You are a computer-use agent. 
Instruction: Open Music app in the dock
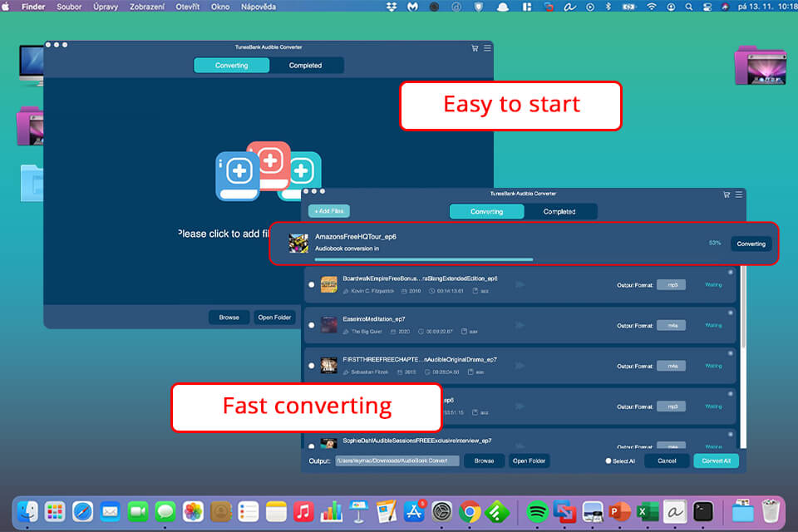[x=303, y=512]
